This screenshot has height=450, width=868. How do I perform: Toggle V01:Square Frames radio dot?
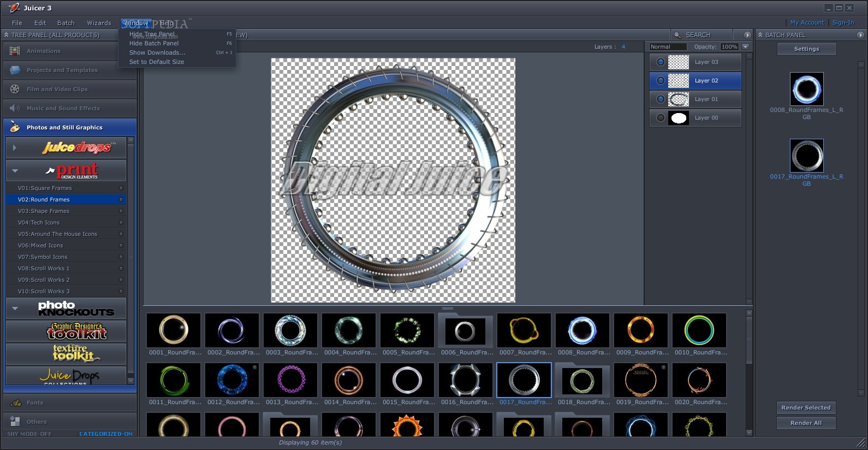[x=121, y=188]
